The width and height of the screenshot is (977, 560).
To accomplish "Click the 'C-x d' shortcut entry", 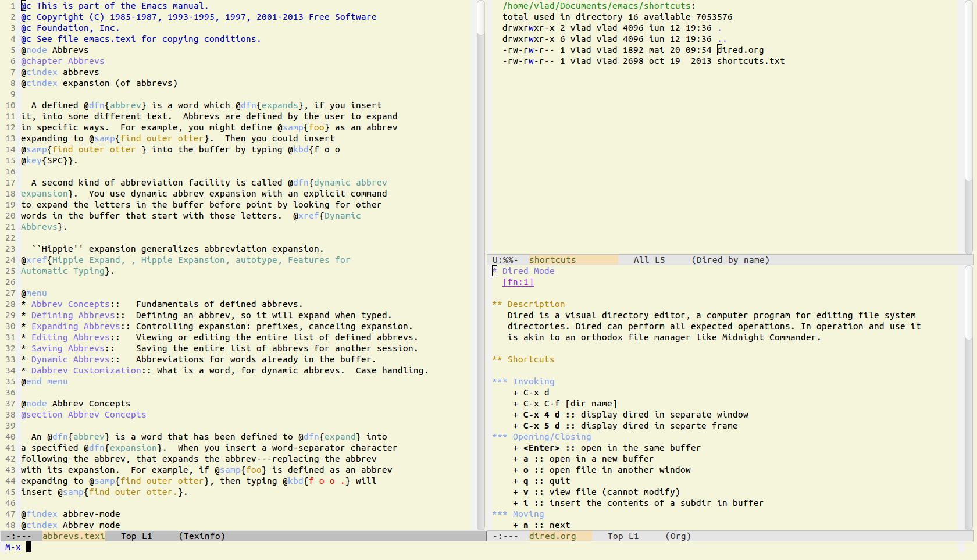I will 536,393.
